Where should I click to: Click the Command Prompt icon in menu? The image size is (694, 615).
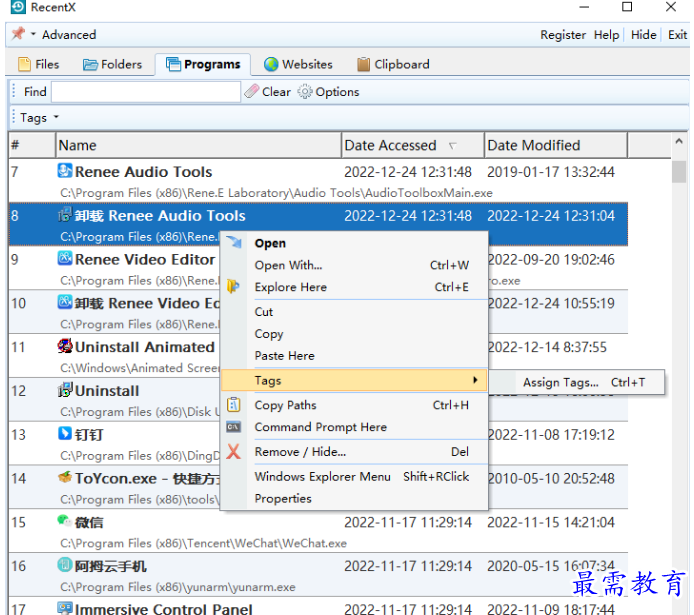(x=234, y=427)
